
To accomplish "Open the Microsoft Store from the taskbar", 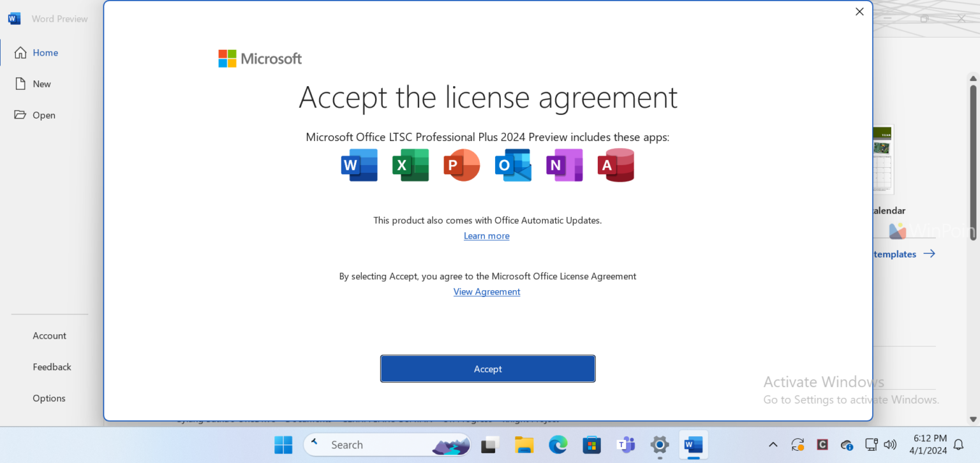I will click(591, 445).
